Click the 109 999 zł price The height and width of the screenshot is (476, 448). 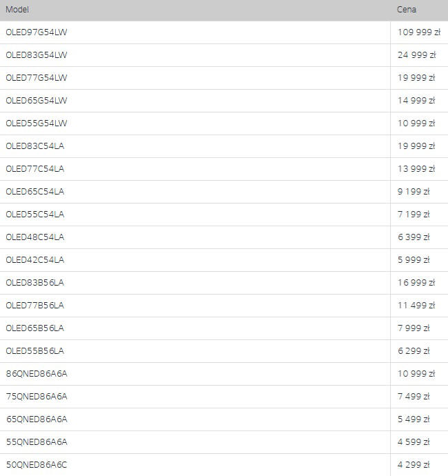(419, 32)
